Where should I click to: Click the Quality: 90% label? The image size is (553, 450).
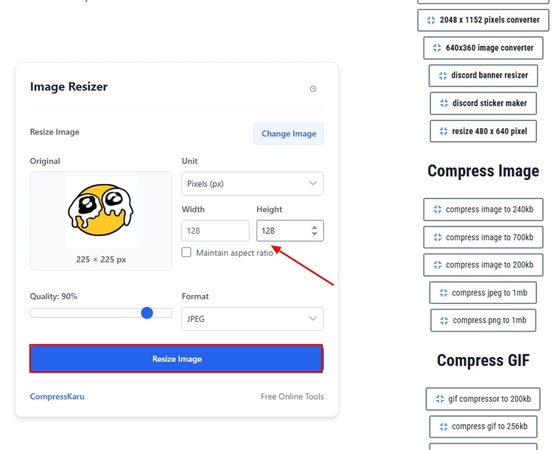(x=54, y=296)
